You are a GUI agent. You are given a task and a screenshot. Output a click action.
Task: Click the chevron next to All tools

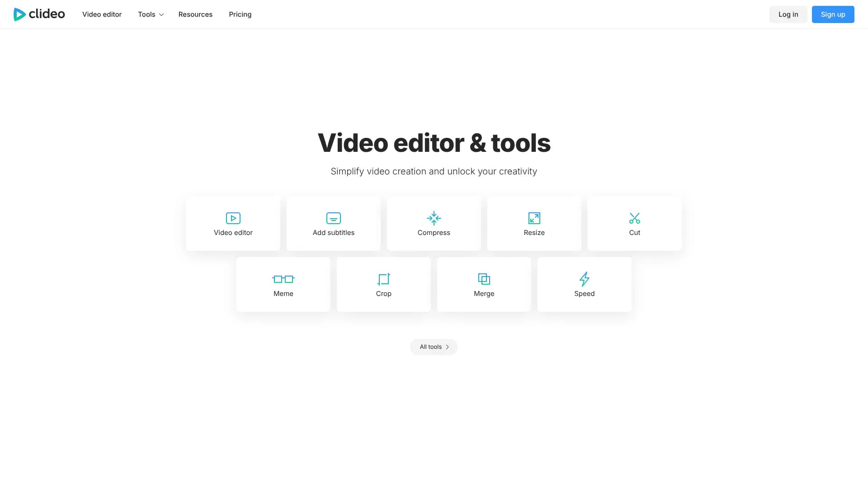pos(447,347)
